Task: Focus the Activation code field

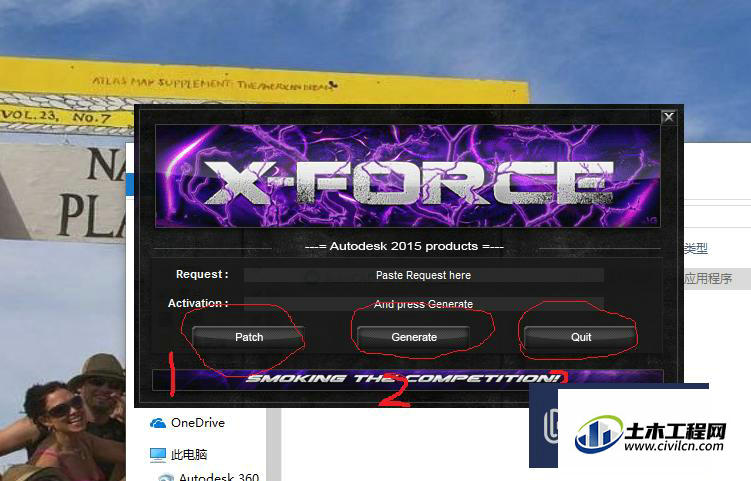Action: tap(423, 304)
